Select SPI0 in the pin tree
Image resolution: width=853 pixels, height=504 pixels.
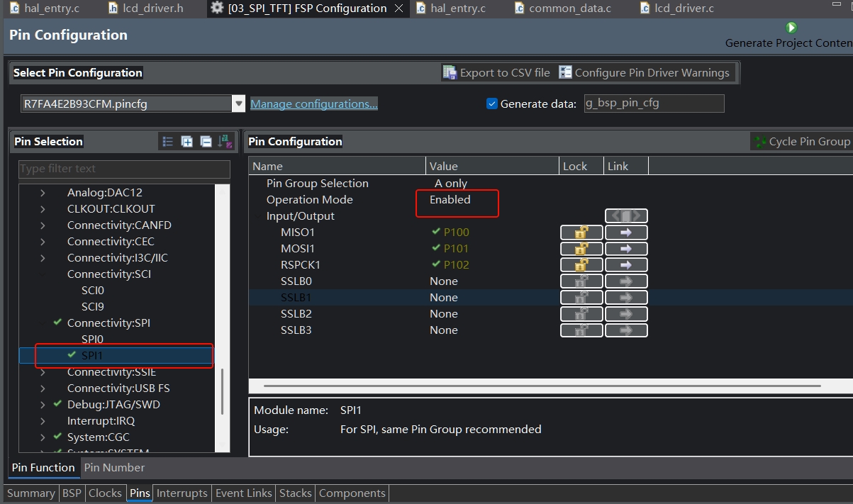coord(92,340)
